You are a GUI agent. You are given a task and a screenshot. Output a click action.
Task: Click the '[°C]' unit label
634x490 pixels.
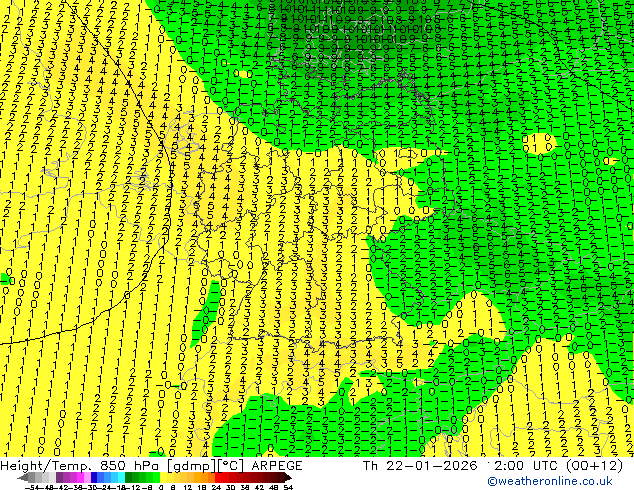click(232, 466)
